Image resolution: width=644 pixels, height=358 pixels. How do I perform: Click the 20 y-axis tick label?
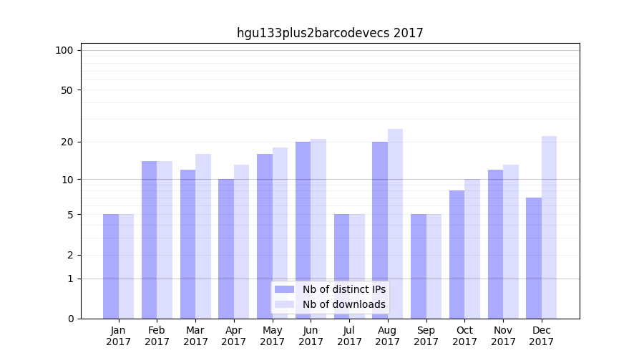coord(67,142)
